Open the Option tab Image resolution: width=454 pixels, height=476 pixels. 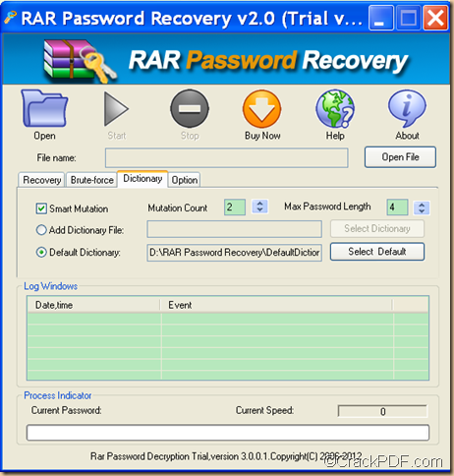(185, 180)
